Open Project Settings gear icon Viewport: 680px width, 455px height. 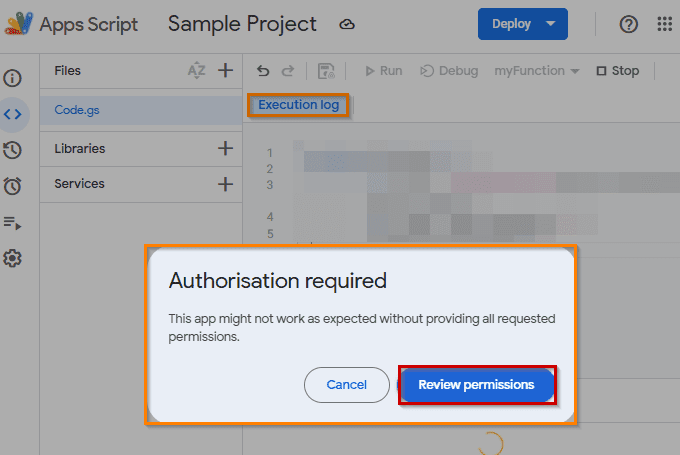point(13,258)
